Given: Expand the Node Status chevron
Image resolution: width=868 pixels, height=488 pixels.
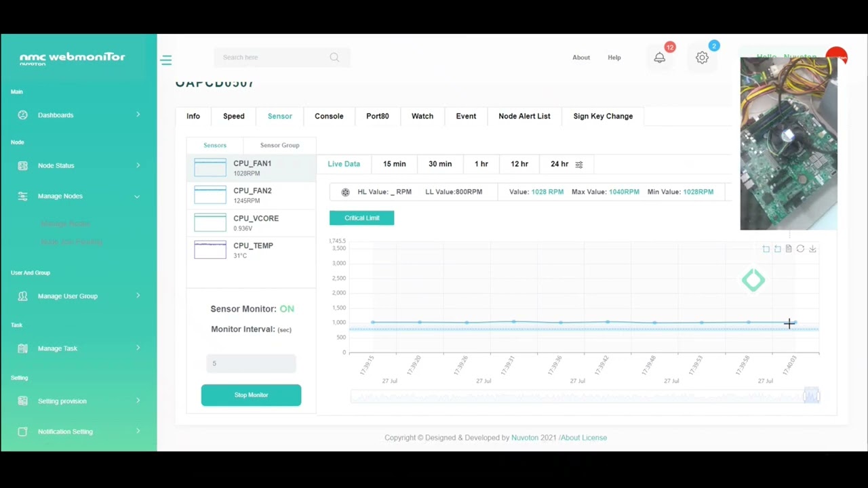Looking at the screenshot, I should (x=138, y=165).
